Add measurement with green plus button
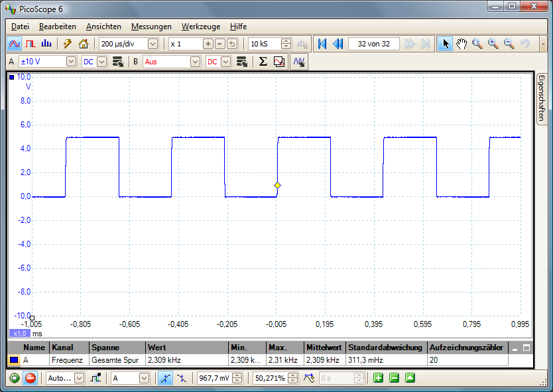The image size is (553, 392). [378, 378]
